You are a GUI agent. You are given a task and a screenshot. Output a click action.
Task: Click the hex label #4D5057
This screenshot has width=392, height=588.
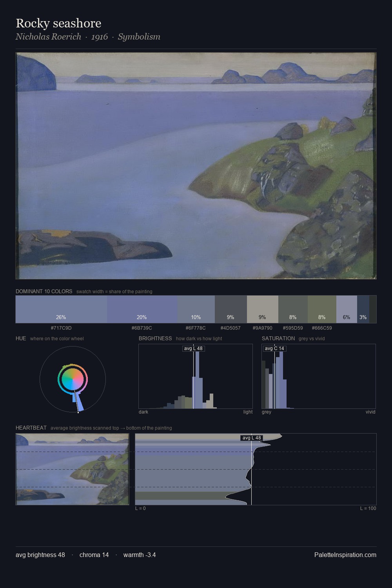[x=230, y=328]
